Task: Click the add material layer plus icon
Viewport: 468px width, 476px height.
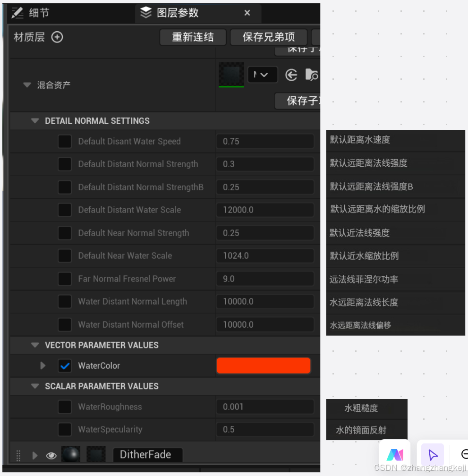Action: click(x=57, y=37)
